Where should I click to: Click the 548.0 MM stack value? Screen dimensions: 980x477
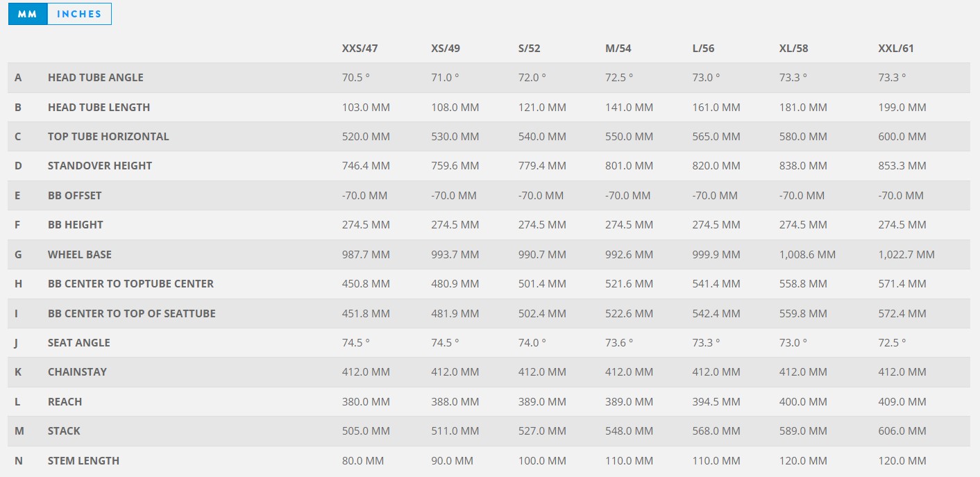629,431
